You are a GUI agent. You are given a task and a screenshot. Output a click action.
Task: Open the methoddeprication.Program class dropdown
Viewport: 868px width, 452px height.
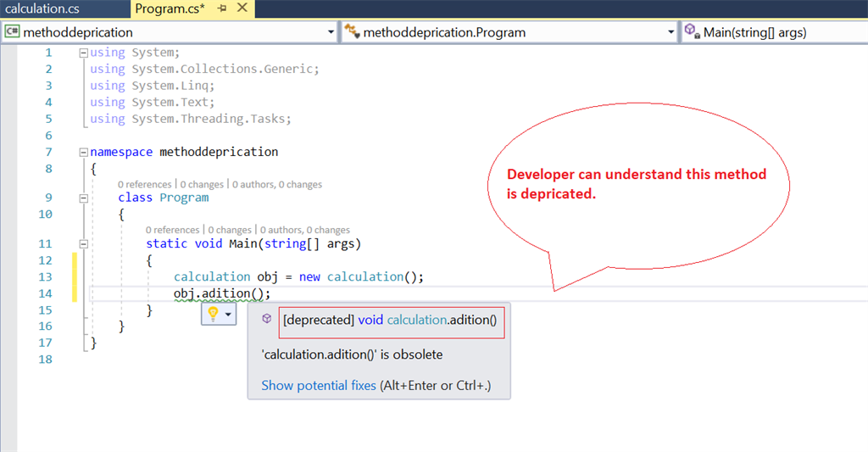(x=671, y=32)
